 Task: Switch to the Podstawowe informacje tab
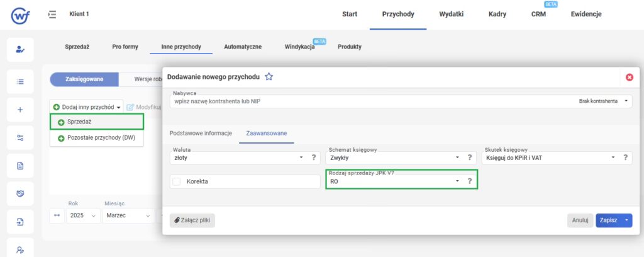click(201, 133)
